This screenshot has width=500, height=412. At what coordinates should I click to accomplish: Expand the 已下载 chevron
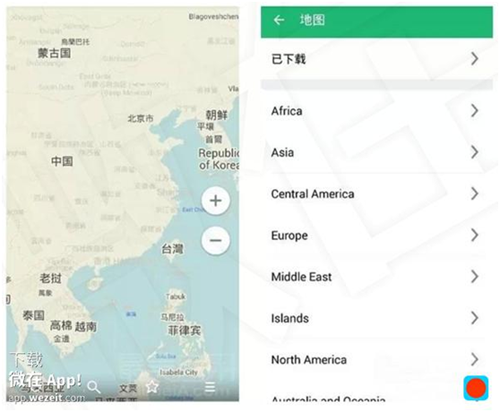coord(475,59)
